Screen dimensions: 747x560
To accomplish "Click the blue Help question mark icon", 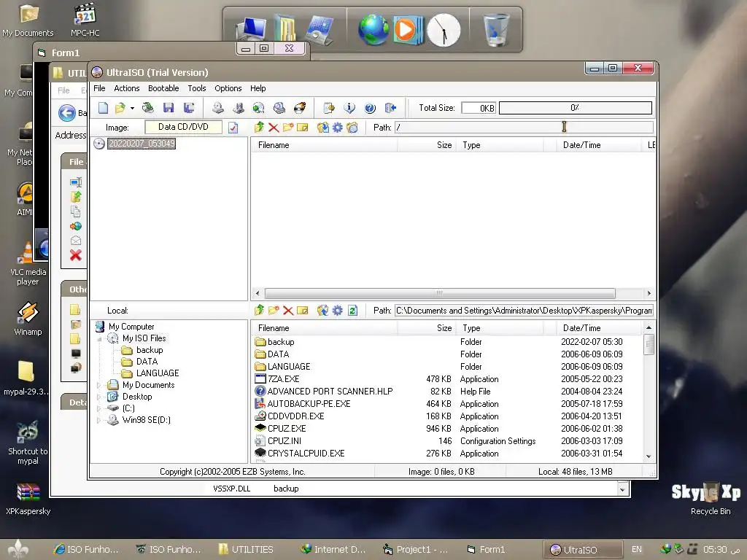I will pyautogui.click(x=370, y=108).
